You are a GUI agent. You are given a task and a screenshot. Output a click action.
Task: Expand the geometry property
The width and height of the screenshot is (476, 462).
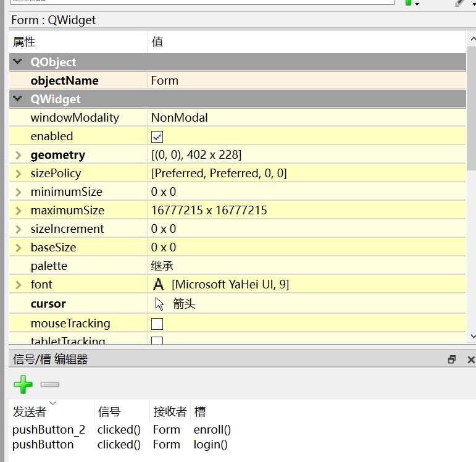point(19,155)
